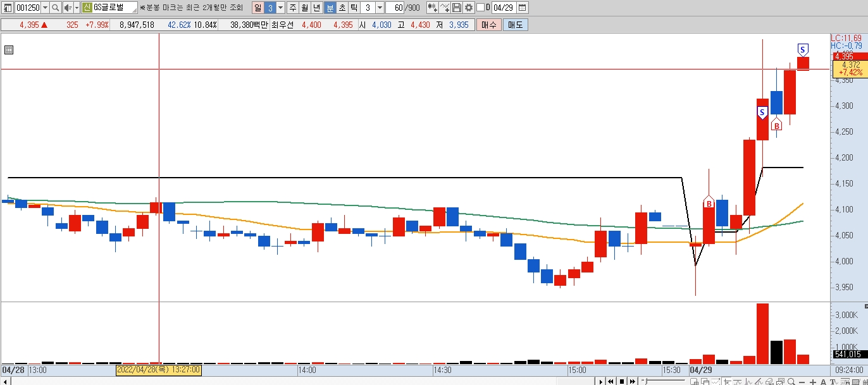Switch to 틱 tick chart
Viewport: 868px width, 385px height.
pyautogui.click(x=354, y=8)
